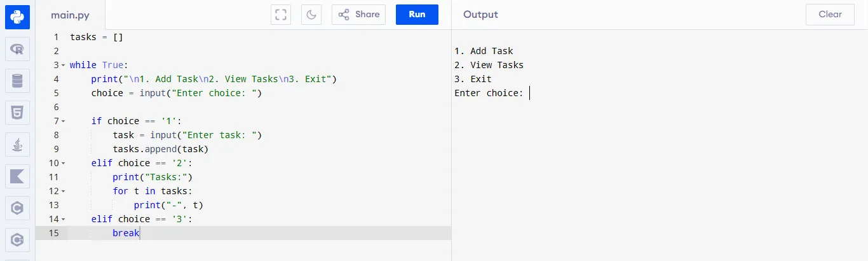The width and height of the screenshot is (868, 261).
Task: Open the HTML5 editor icon in sidebar
Action: point(17,113)
